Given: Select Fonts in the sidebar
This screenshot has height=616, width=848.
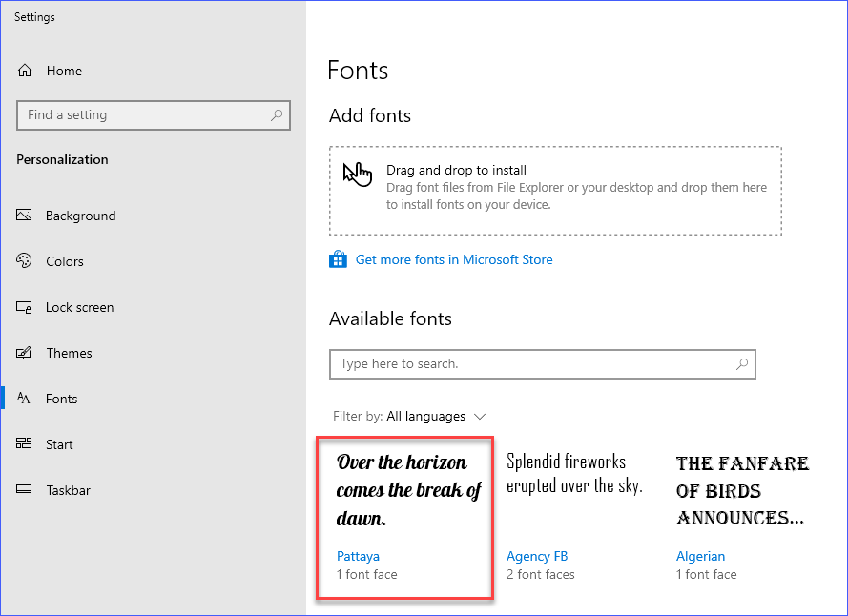Looking at the screenshot, I should (x=62, y=399).
